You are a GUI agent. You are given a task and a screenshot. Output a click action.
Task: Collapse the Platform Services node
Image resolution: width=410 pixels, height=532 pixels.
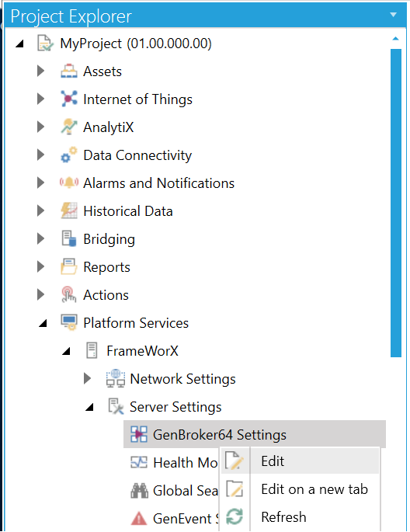pos(43,324)
